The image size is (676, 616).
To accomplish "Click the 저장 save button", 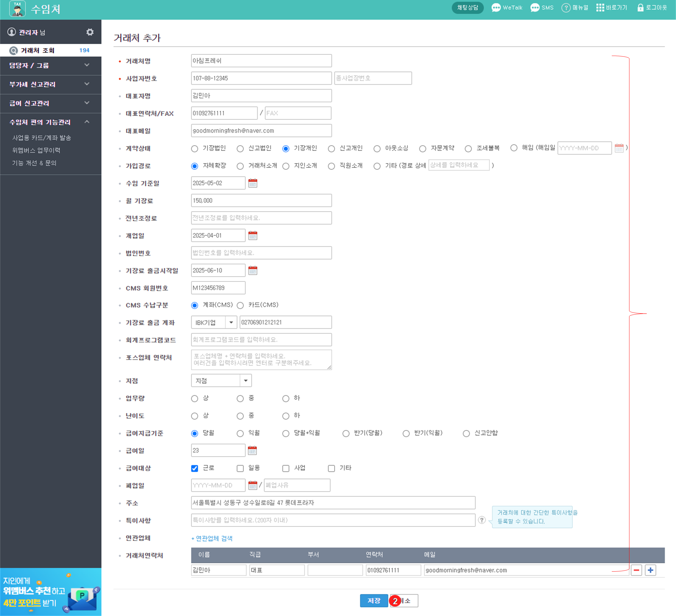I will (x=374, y=600).
